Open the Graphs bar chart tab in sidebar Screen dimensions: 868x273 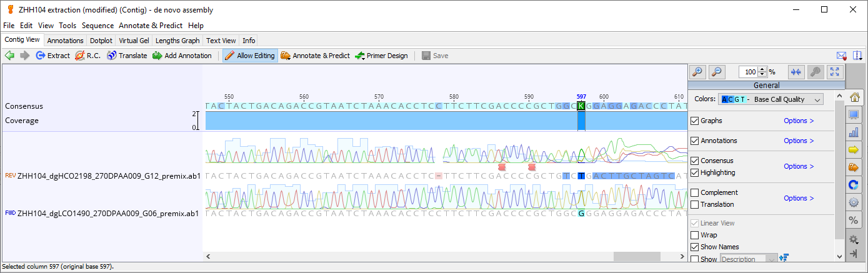(854, 132)
